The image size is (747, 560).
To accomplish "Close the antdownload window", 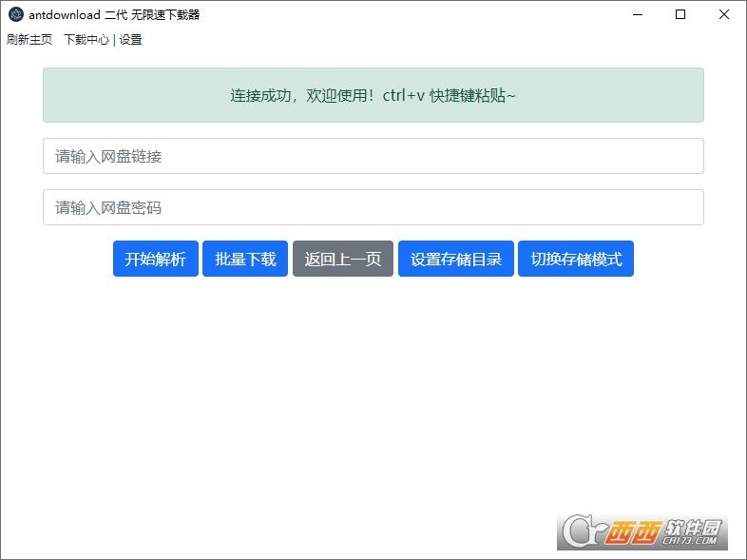I will pos(723,15).
